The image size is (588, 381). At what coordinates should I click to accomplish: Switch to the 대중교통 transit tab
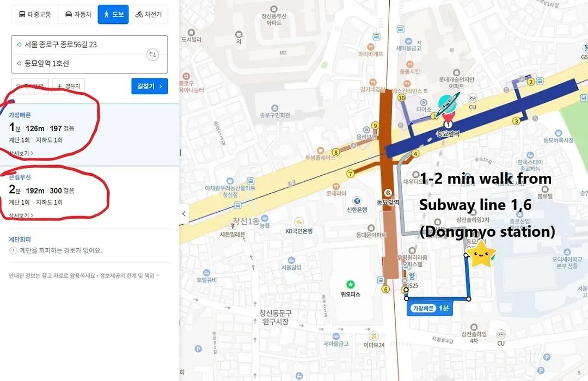[34, 15]
